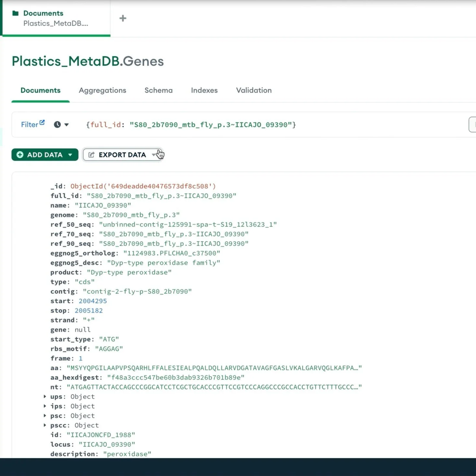Expand query history dropdown arrow

click(66, 124)
